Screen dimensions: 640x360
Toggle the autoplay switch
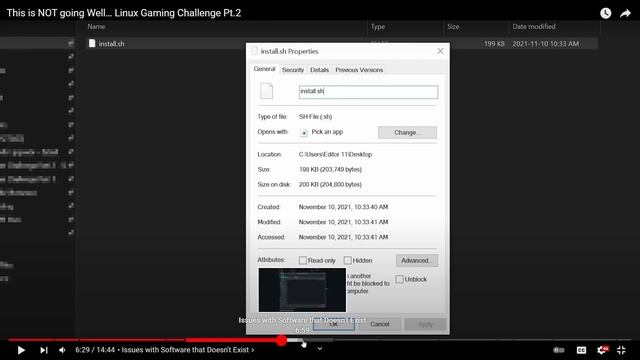pos(559,350)
